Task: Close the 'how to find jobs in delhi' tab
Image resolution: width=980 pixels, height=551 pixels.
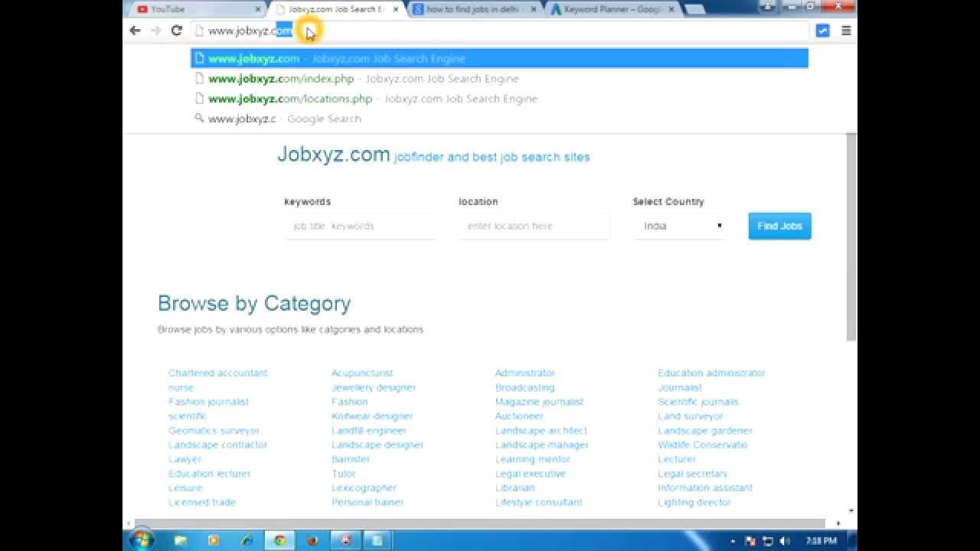Action: [x=534, y=9]
